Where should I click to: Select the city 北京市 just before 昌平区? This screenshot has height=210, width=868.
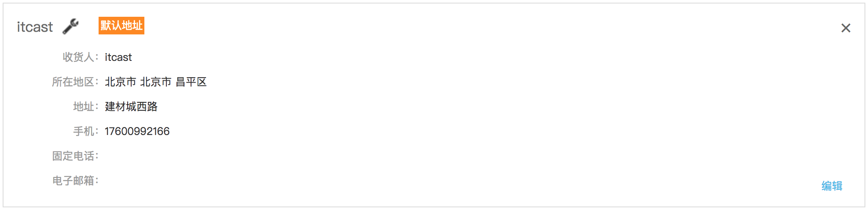click(156, 82)
